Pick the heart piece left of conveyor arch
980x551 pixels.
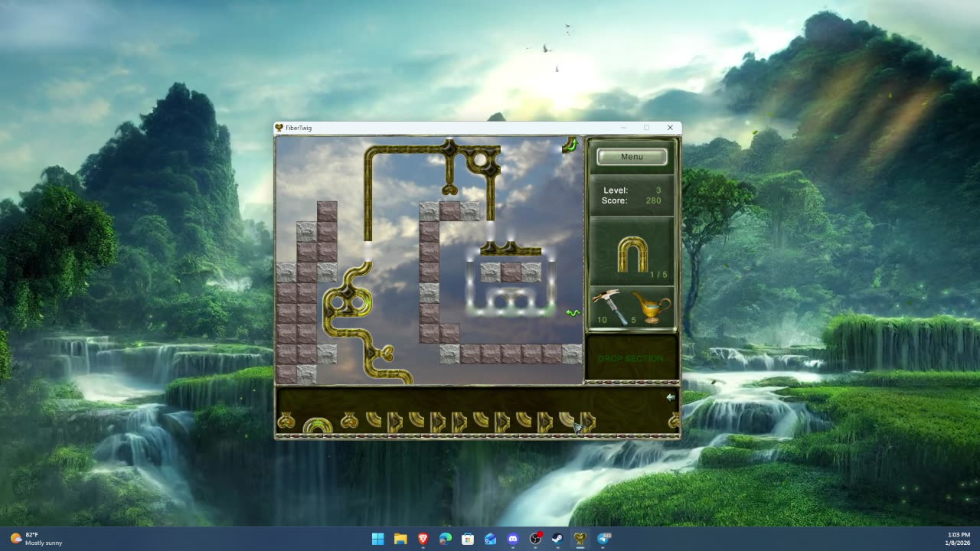tap(286, 420)
